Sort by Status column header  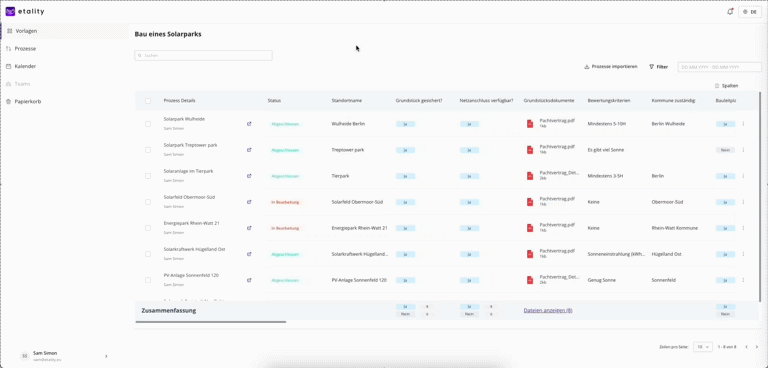274,100
